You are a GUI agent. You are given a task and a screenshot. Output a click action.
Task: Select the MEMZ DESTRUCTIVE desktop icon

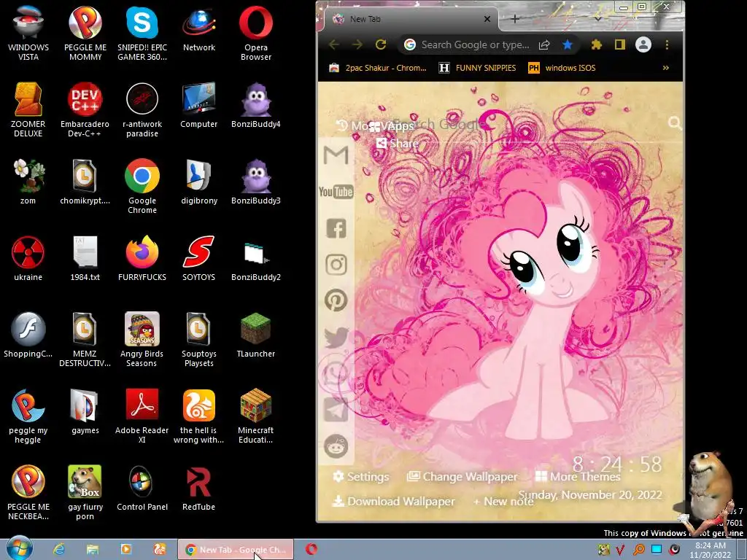tap(85, 340)
